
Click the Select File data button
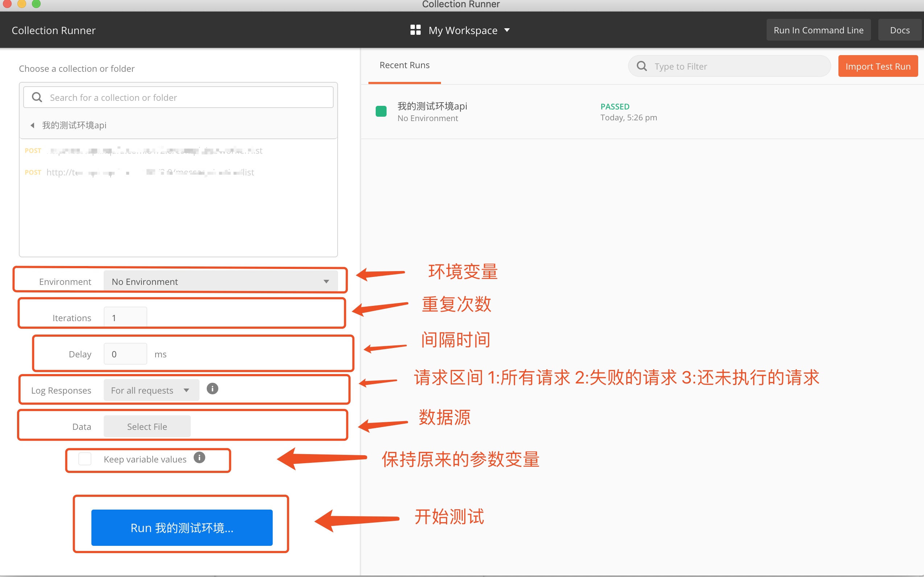[x=147, y=426]
